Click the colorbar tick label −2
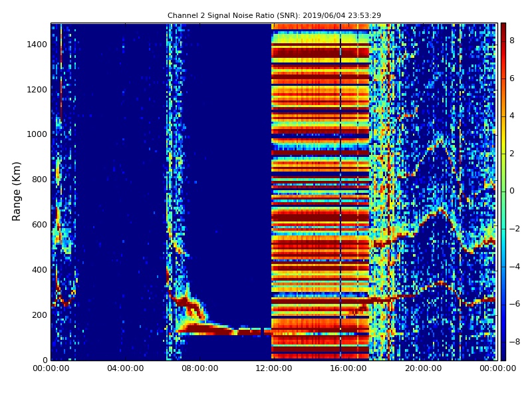The width and height of the screenshot is (532, 399). point(515,229)
